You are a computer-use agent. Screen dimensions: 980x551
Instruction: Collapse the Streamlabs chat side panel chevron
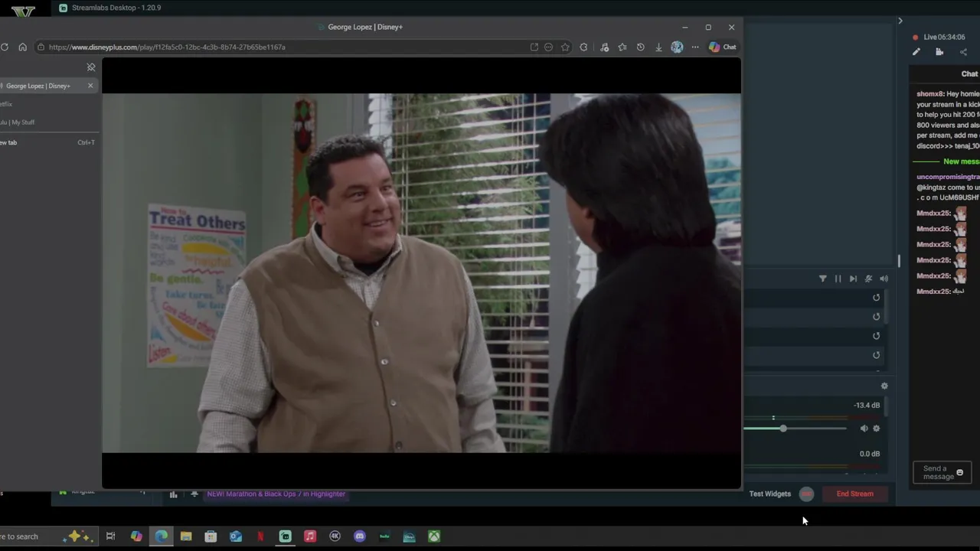(x=900, y=21)
